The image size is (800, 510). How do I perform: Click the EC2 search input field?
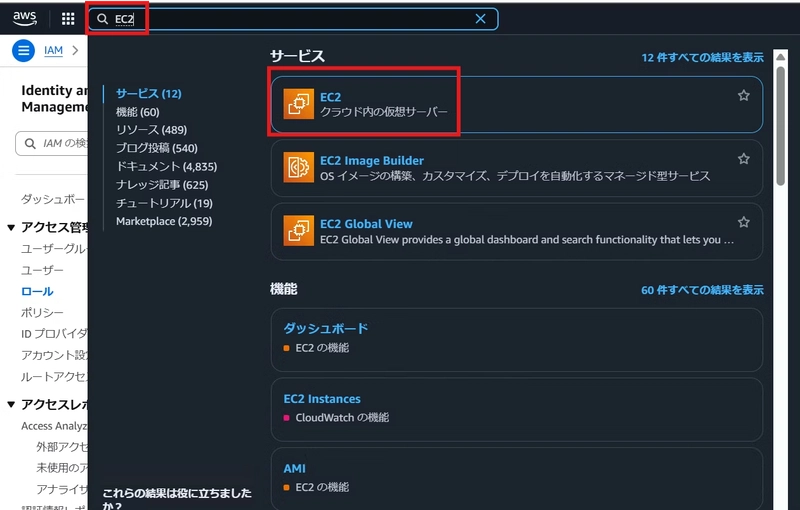pos(293,19)
